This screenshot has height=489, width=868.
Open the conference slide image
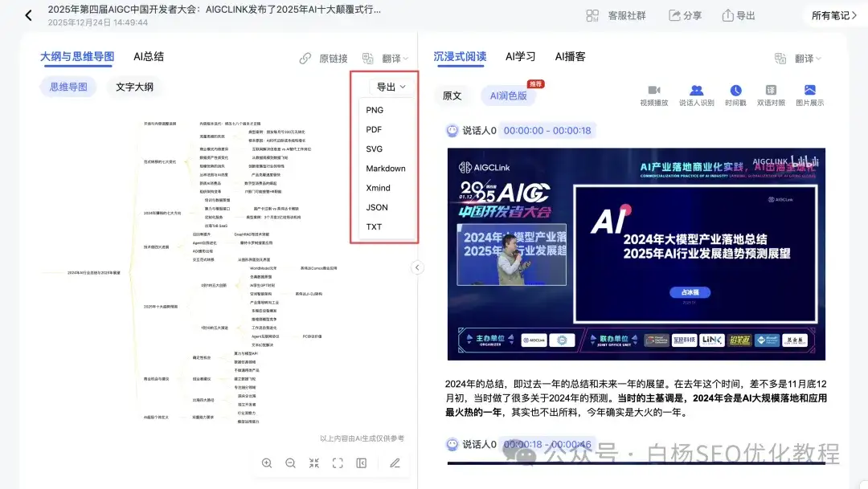point(636,254)
